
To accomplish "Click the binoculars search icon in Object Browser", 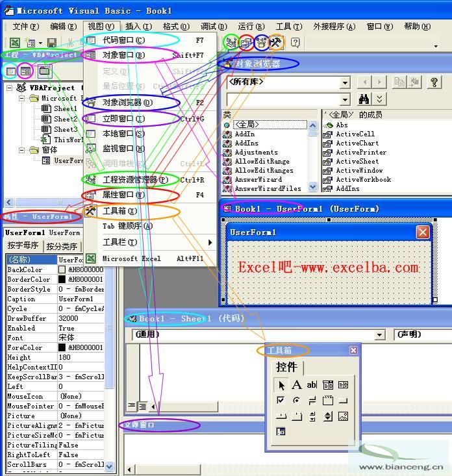I will (364, 99).
